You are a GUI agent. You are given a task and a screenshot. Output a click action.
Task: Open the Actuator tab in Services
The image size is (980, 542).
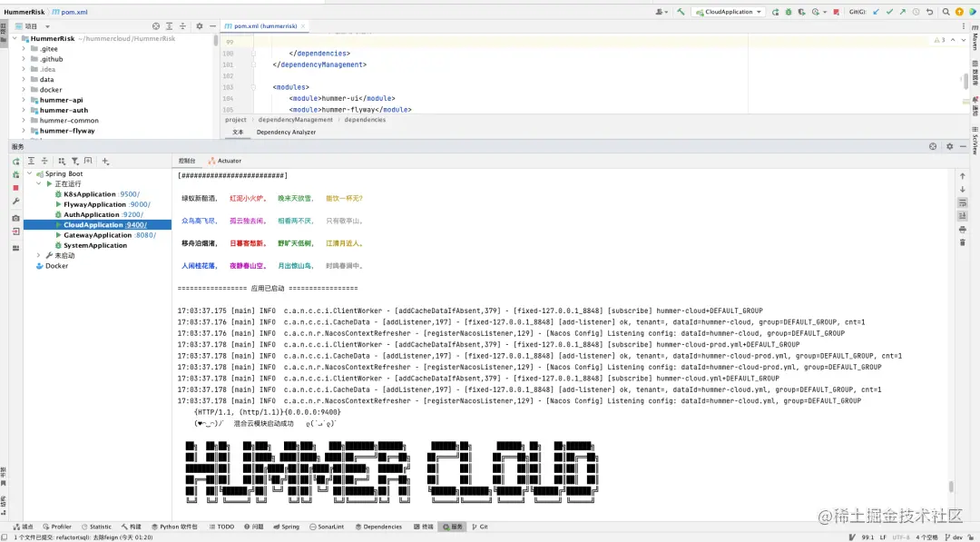225,161
